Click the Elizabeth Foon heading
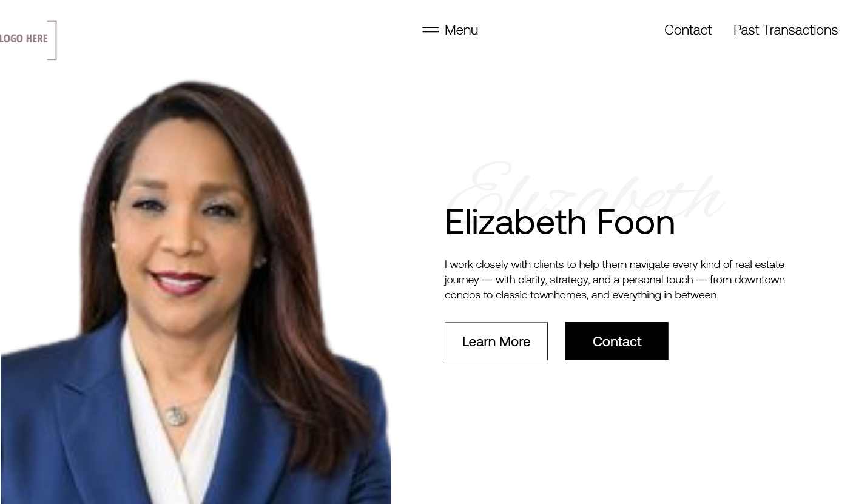The width and height of the screenshot is (856, 504). click(560, 222)
